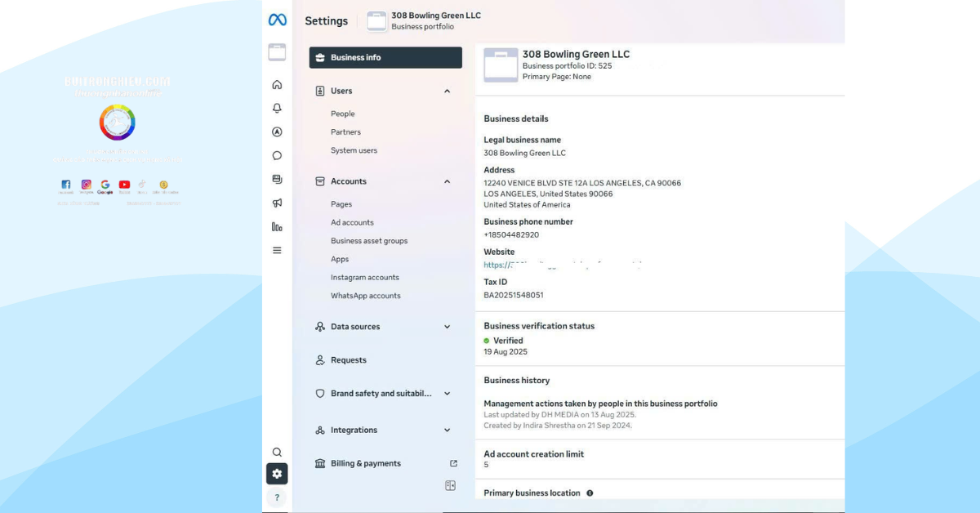The height and width of the screenshot is (513, 980).
Task: Expand the Data sources chevron
Action: [x=447, y=327]
